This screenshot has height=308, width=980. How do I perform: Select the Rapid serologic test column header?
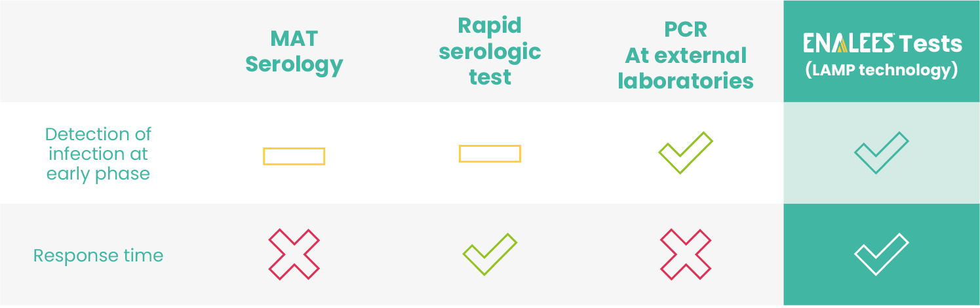pyautogui.click(x=490, y=51)
